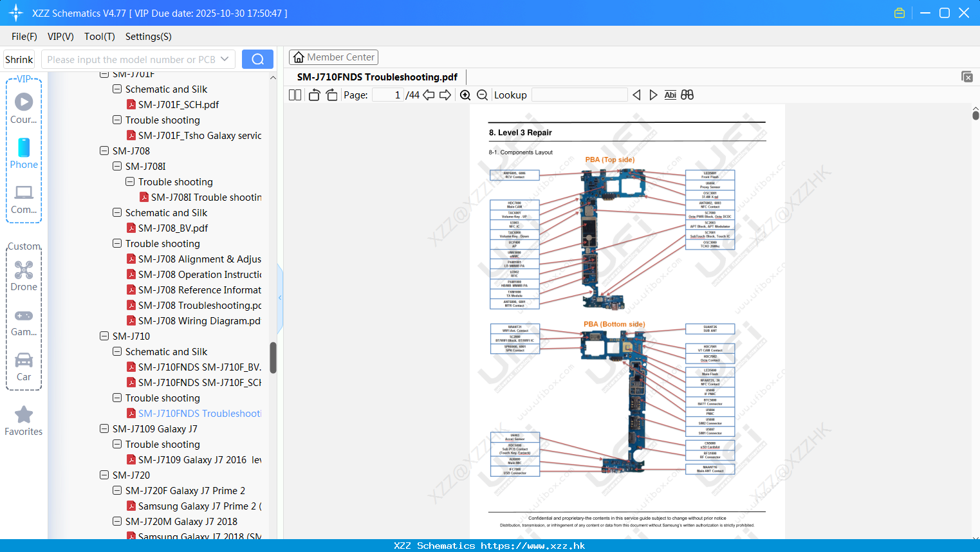Open Samsung Galaxy J7 Prime 2 file
Viewport: 980px width, 552px height.
194,506
